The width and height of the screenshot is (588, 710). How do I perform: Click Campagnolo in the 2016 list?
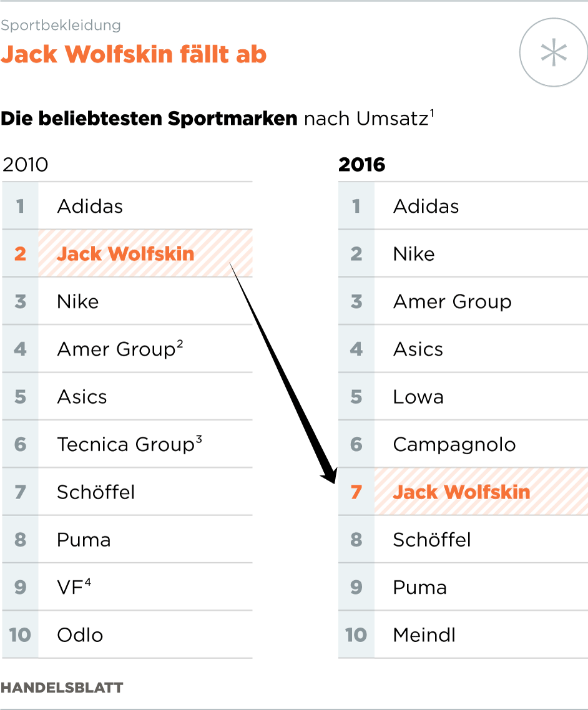pos(454,444)
